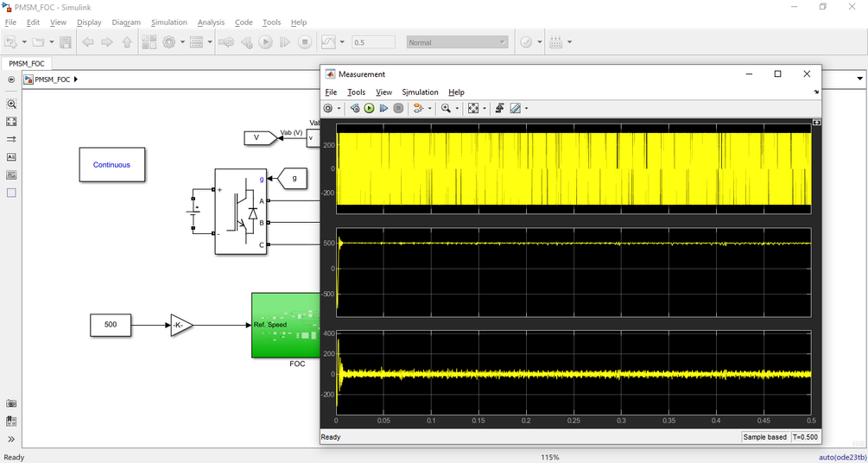
Task: Open the Simulink Analysis menu
Action: tap(211, 22)
